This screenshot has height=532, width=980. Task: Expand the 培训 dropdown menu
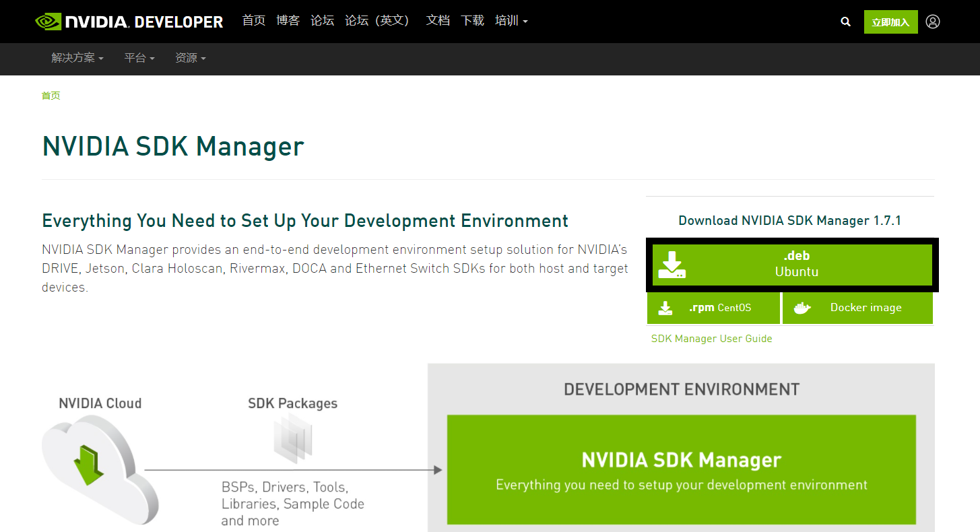(x=511, y=21)
